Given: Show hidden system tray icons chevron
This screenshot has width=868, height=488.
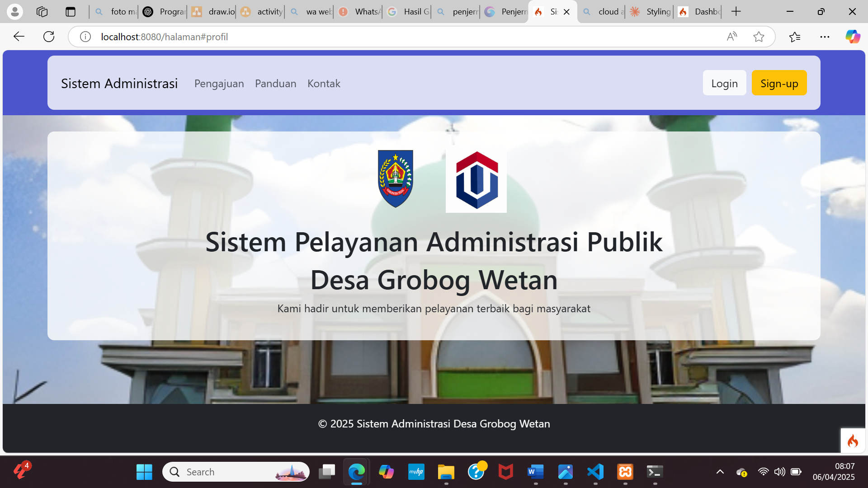Looking at the screenshot, I should 720,472.
